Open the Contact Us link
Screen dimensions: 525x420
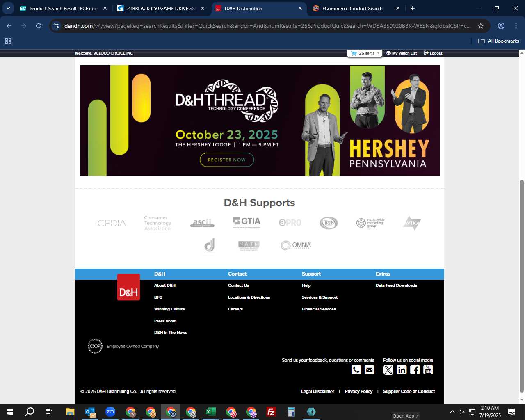(238, 285)
